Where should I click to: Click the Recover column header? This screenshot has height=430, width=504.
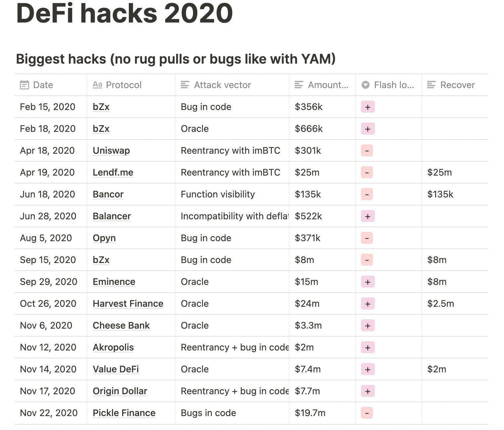coord(457,85)
